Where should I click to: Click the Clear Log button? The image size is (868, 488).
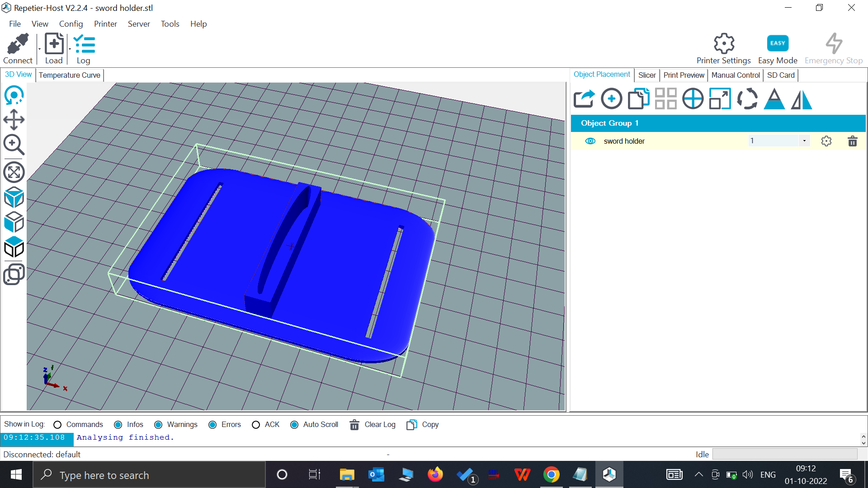(x=373, y=425)
